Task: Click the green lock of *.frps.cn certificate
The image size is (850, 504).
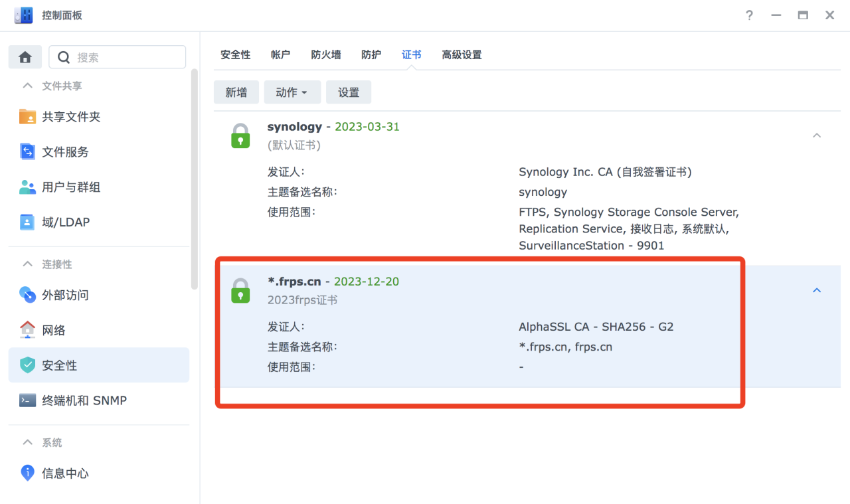Action: [240, 291]
